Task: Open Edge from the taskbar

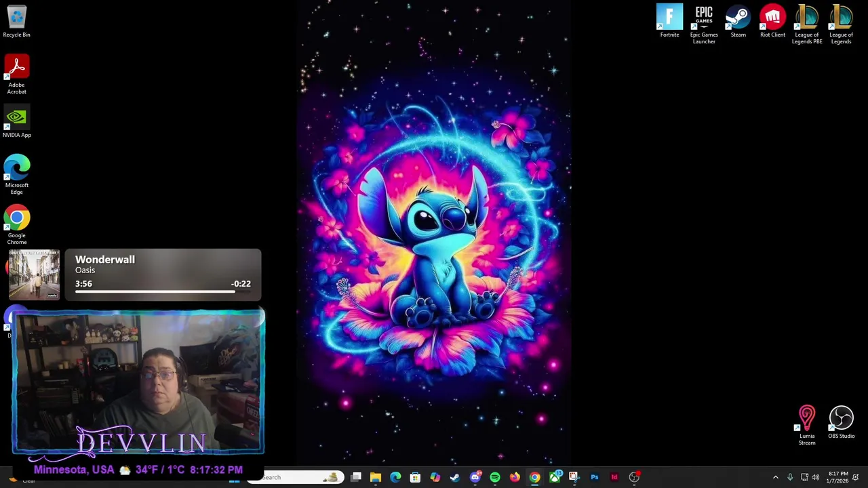Action: tap(395, 477)
